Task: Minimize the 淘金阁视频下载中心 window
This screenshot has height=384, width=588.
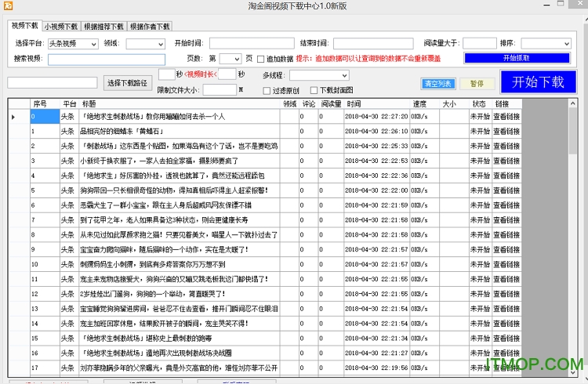Action: tap(546, 5)
